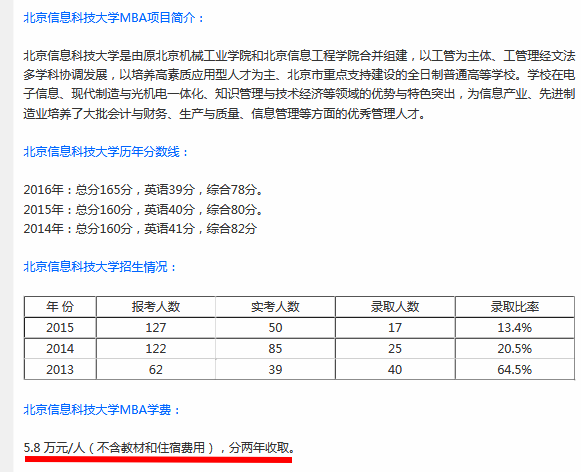Image resolution: width=581 pixels, height=472 pixels.
Task: Click the 13.4% admission rate cell
Action: [x=515, y=328]
